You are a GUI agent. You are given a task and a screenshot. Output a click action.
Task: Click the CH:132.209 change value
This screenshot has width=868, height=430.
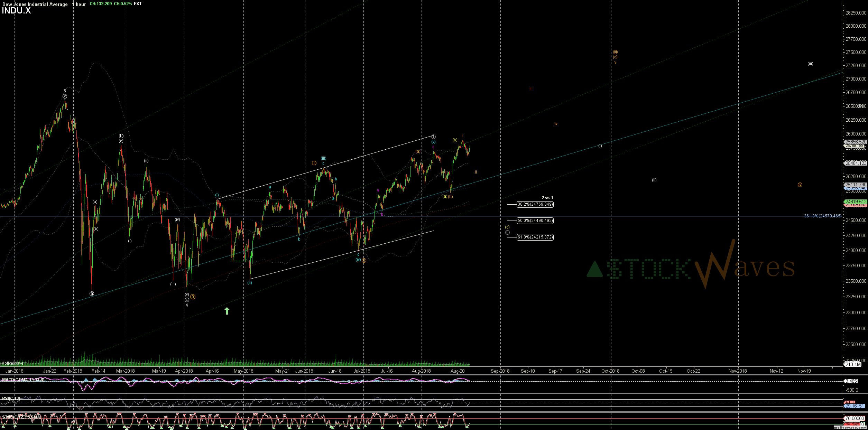(x=101, y=4)
